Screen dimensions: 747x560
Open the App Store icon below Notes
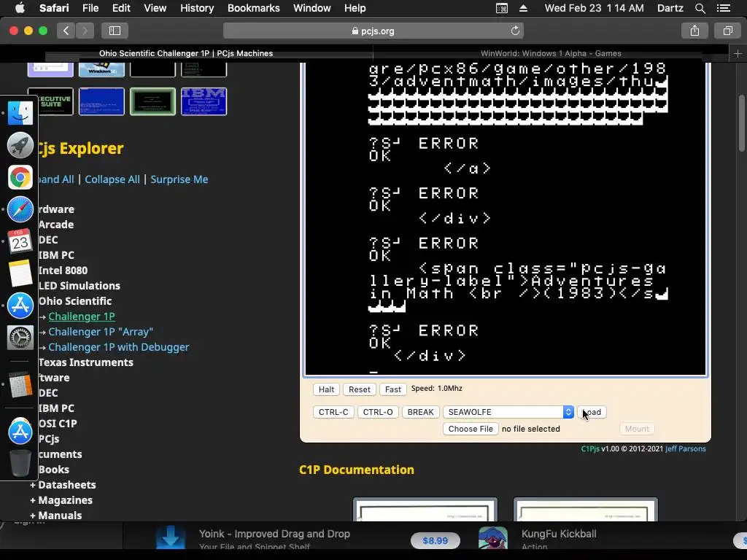pos(20,306)
